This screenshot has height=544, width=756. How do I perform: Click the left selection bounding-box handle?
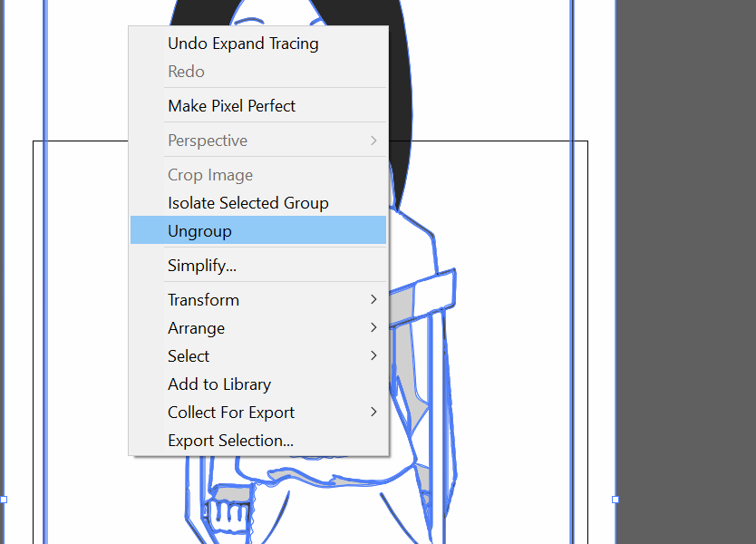point(4,500)
